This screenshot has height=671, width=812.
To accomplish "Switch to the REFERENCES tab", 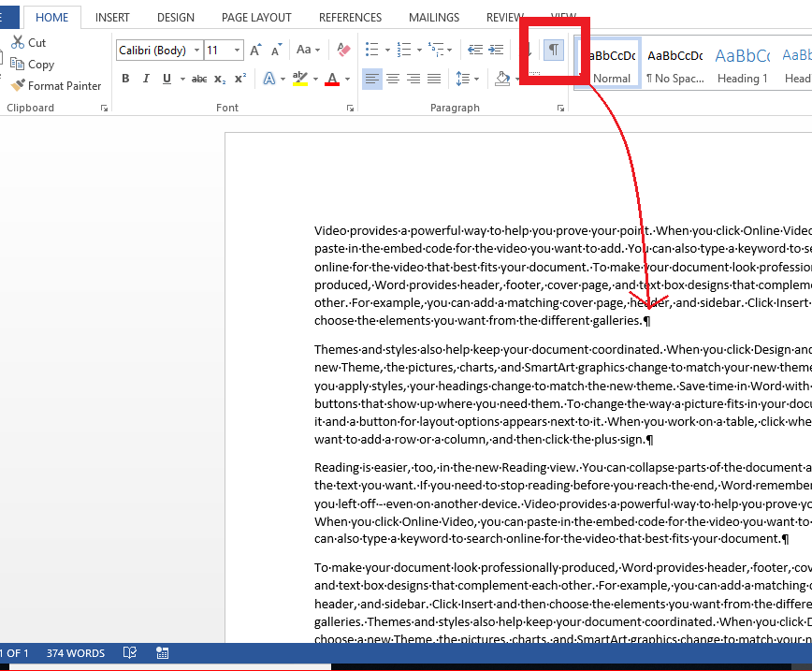I will (350, 18).
